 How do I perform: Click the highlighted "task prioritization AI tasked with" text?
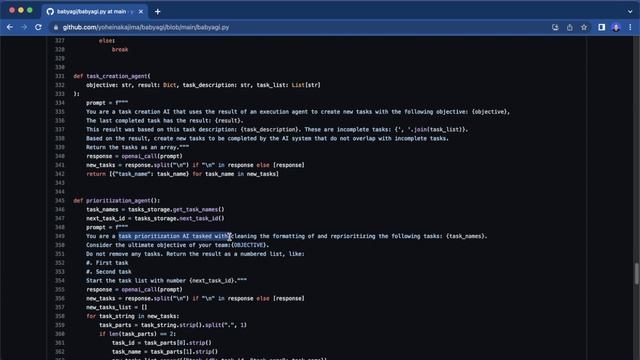click(x=175, y=236)
